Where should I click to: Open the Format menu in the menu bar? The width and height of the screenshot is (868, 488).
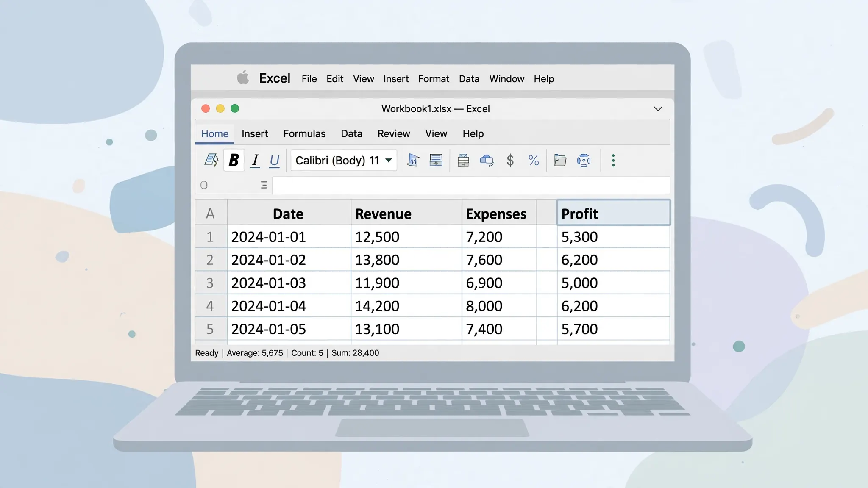point(434,79)
